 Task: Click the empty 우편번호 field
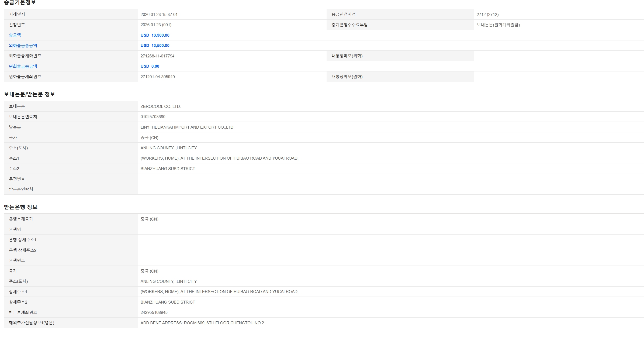[391, 179]
